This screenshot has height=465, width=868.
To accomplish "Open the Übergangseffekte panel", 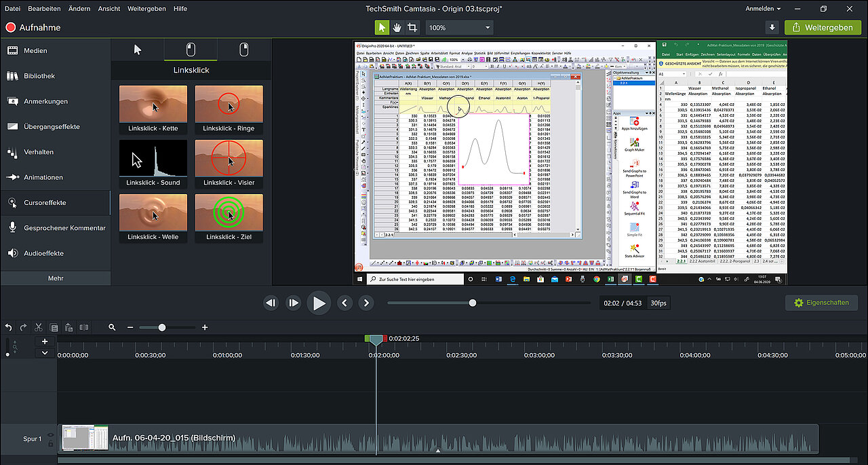I will [x=56, y=126].
